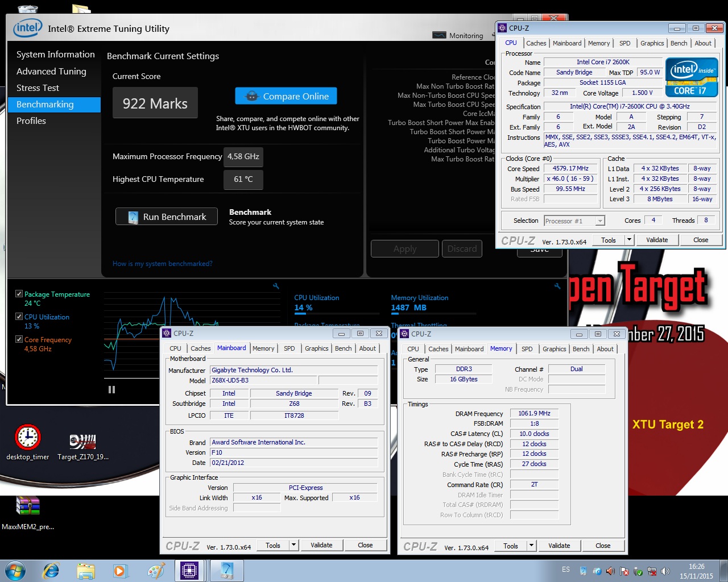The height and width of the screenshot is (582, 728).
Task: Open Windows Explorer from taskbar
Action: pyautogui.click(x=86, y=570)
